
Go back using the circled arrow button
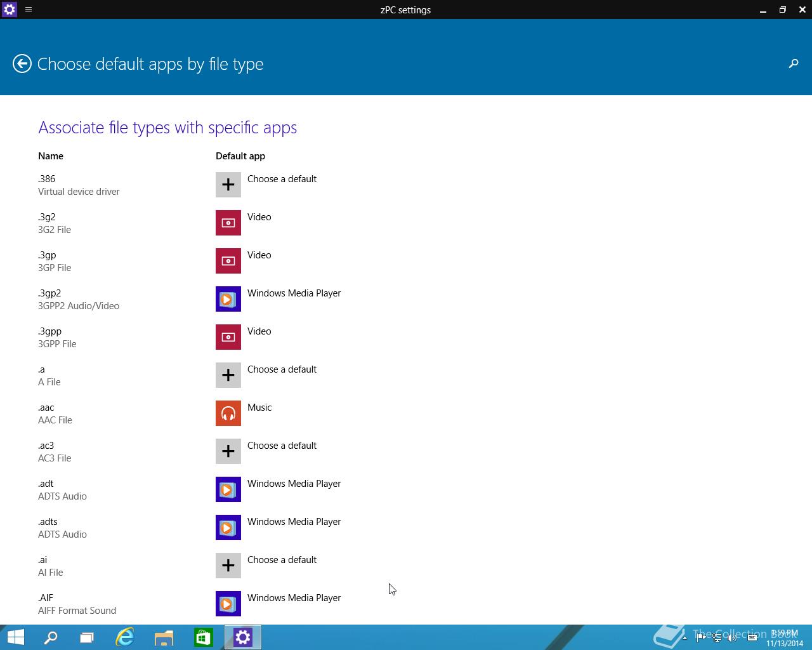[x=22, y=63]
